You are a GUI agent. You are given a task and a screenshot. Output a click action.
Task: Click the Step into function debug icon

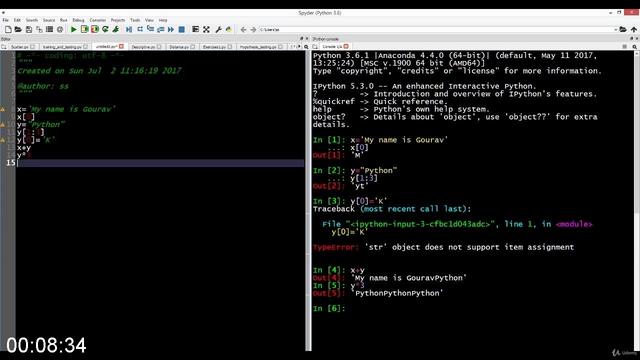[x=150, y=29]
